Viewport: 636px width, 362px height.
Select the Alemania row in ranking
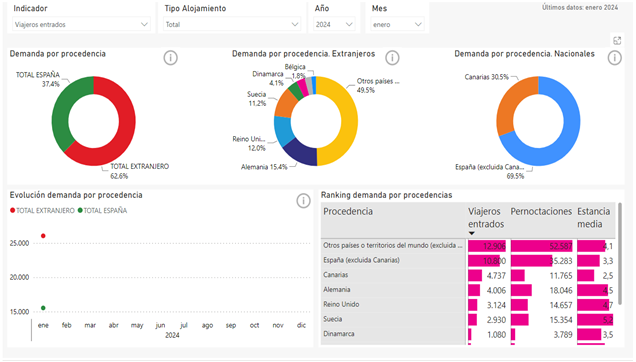[x=468, y=290]
